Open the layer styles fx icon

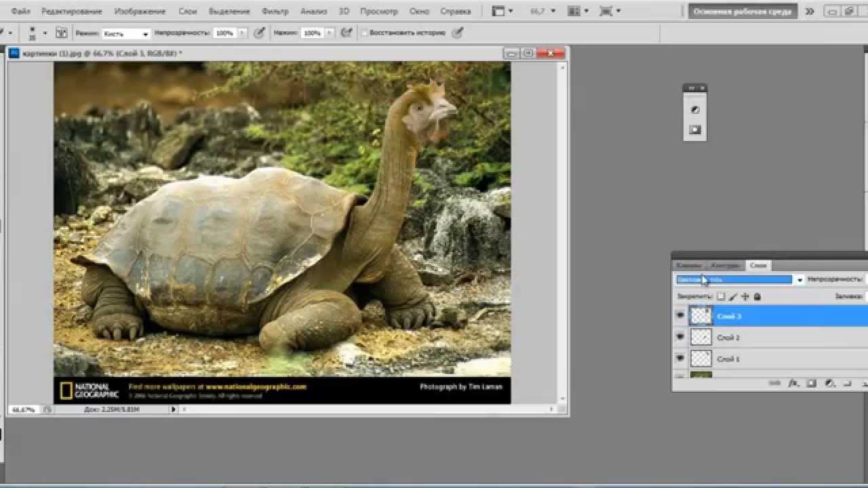click(793, 384)
